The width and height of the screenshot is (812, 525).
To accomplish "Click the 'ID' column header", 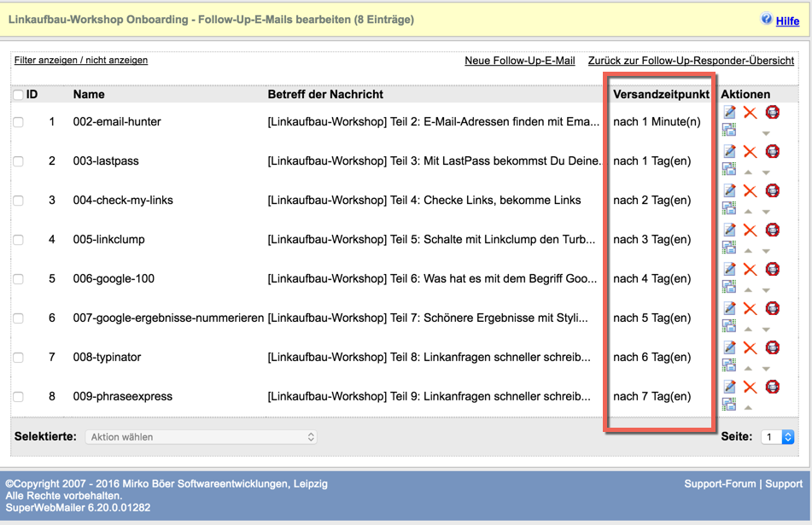I will 32,94.
